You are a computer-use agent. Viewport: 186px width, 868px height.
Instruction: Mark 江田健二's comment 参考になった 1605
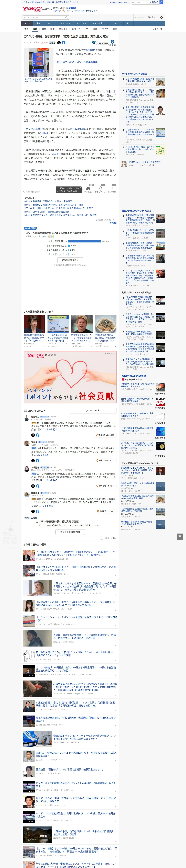tap(105, 435)
